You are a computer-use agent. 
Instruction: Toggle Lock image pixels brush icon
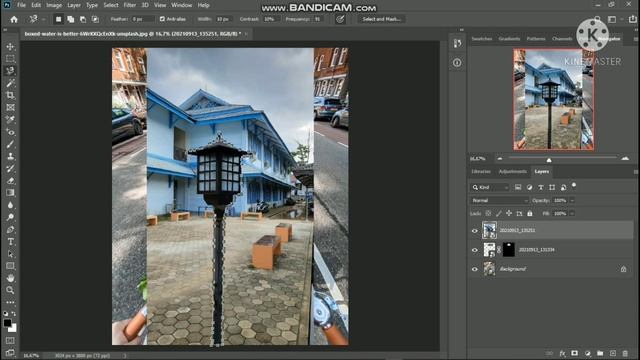click(498, 213)
